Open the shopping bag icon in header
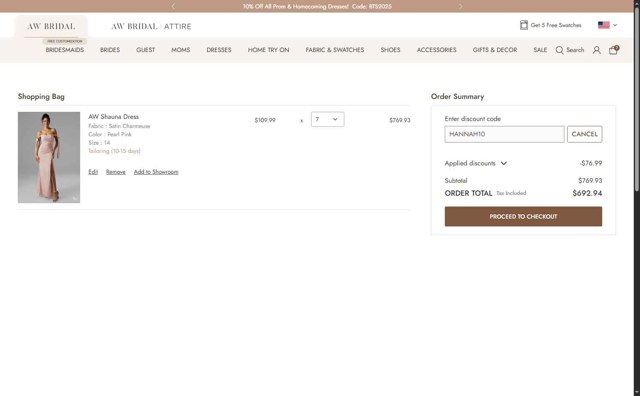 click(613, 50)
